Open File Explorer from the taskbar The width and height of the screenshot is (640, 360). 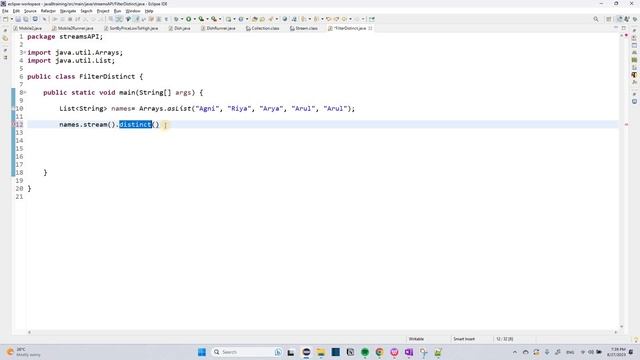[321, 352]
